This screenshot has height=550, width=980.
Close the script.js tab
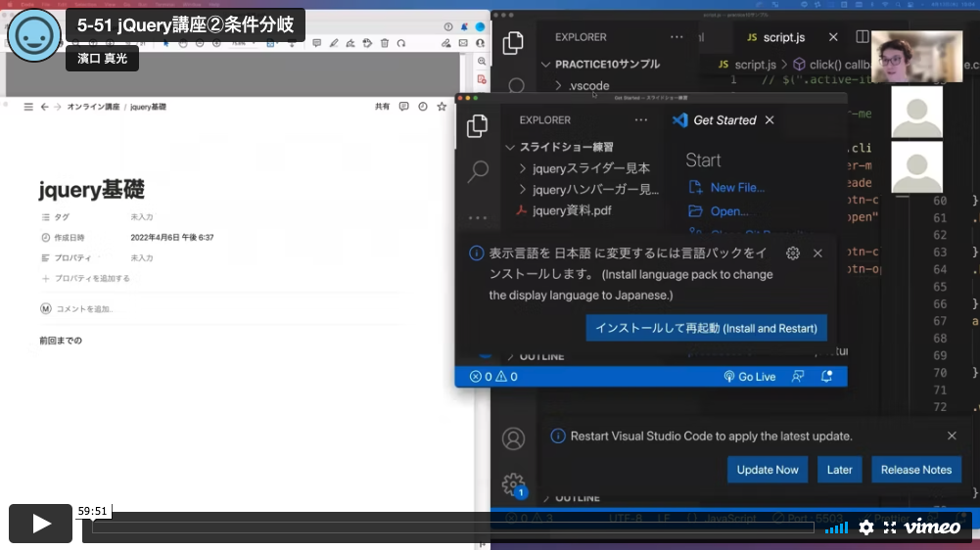pyautogui.click(x=833, y=37)
